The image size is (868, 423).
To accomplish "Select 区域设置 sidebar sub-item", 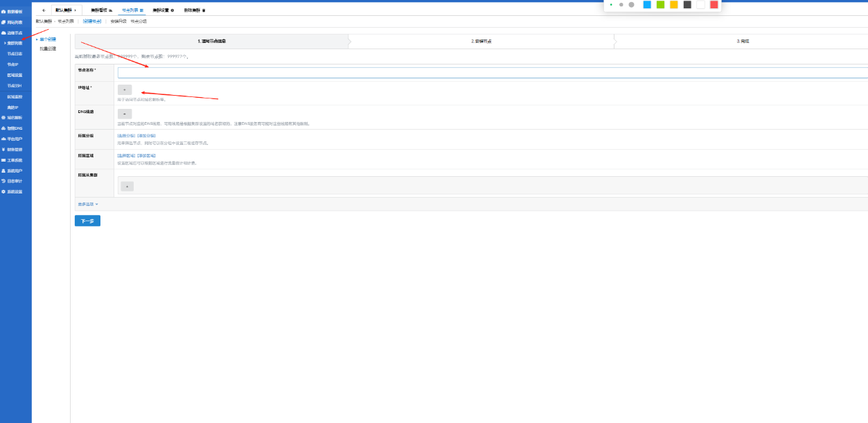I will 15,75.
